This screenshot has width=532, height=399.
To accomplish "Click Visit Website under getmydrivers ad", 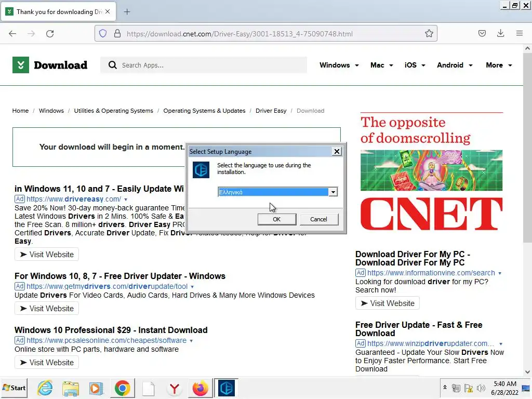I will pyautogui.click(x=46, y=309).
